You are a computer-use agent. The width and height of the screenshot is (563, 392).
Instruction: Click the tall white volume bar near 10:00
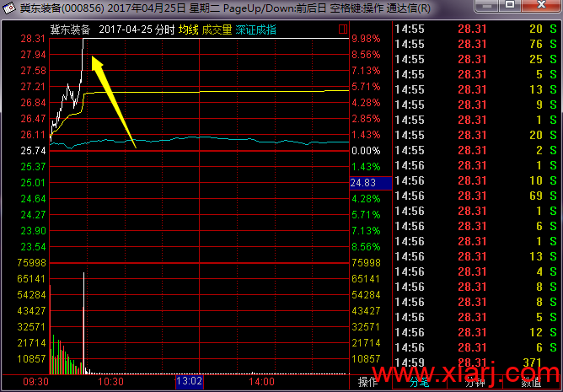[84, 324]
